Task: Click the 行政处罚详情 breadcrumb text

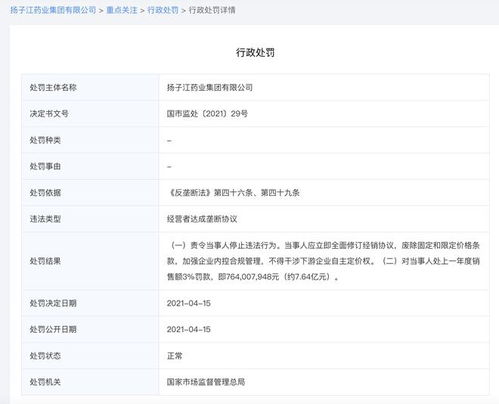Action: (212, 10)
